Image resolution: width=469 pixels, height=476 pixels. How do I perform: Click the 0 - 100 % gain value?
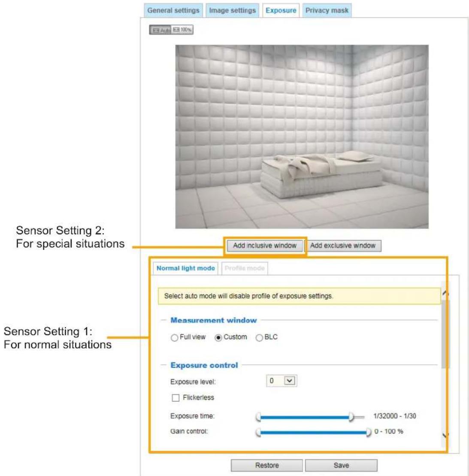point(389,431)
